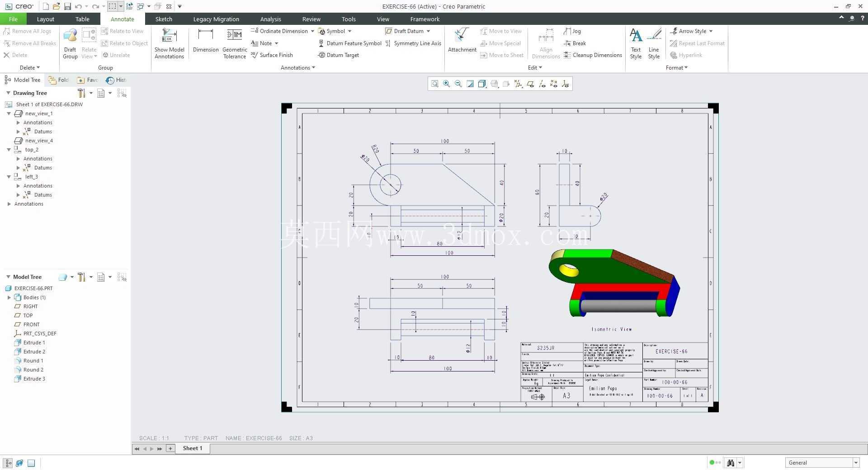This screenshot has width=868, height=470.
Task: Zoom in using the magnifier plus icon
Action: (x=447, y=84)
